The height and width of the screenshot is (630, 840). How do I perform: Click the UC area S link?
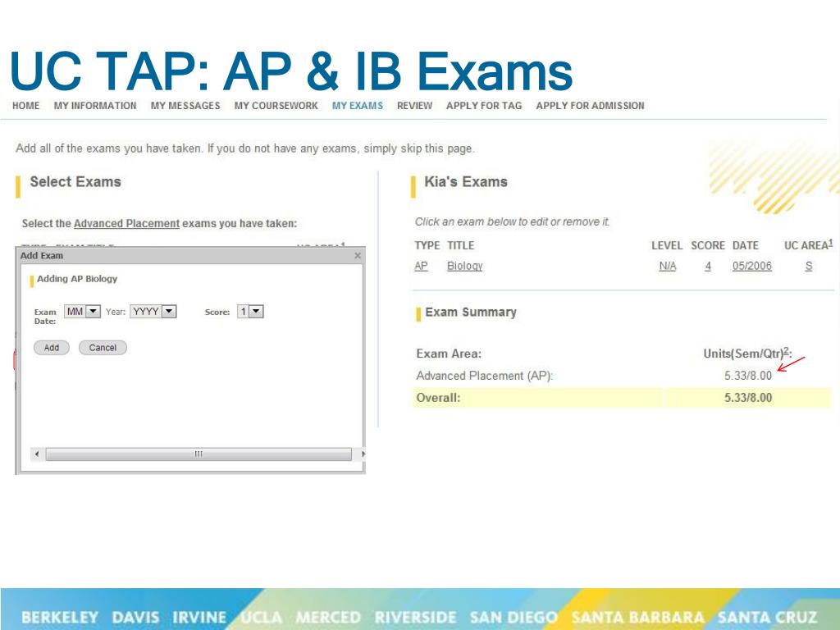tap(808, 266)
